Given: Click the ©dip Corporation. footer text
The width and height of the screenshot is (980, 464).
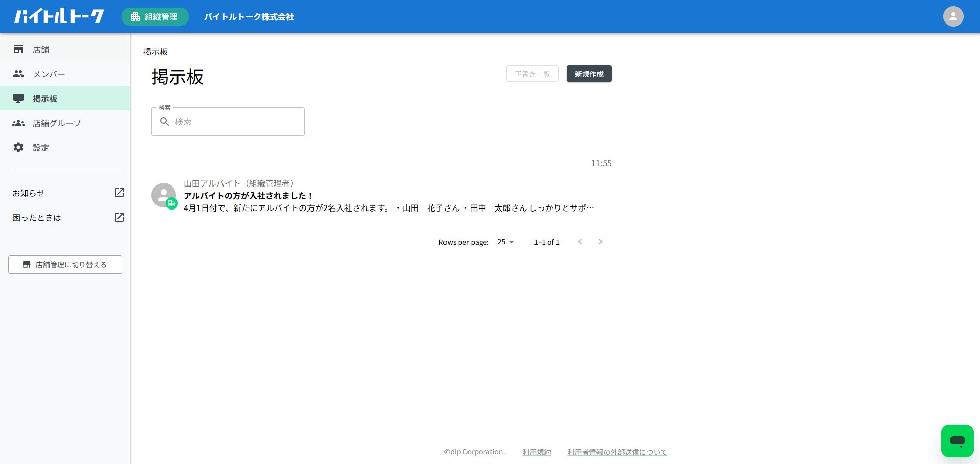Looking at the screenshot, I should (x=474, y=452).
